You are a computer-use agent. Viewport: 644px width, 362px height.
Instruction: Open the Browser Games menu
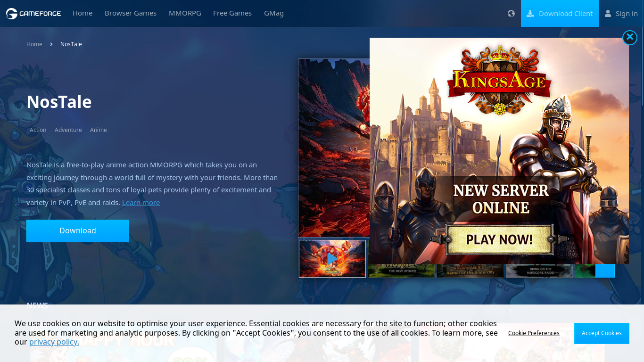point(131,13)
